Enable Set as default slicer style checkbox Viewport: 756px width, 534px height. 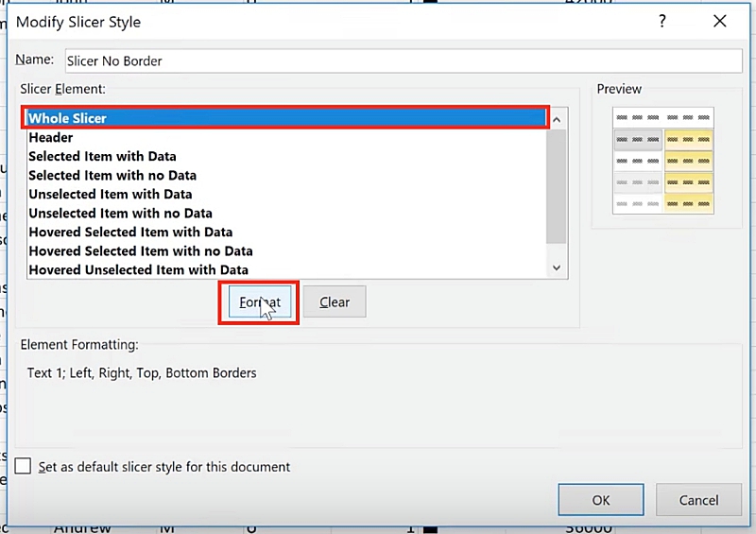tap(24, 466)
